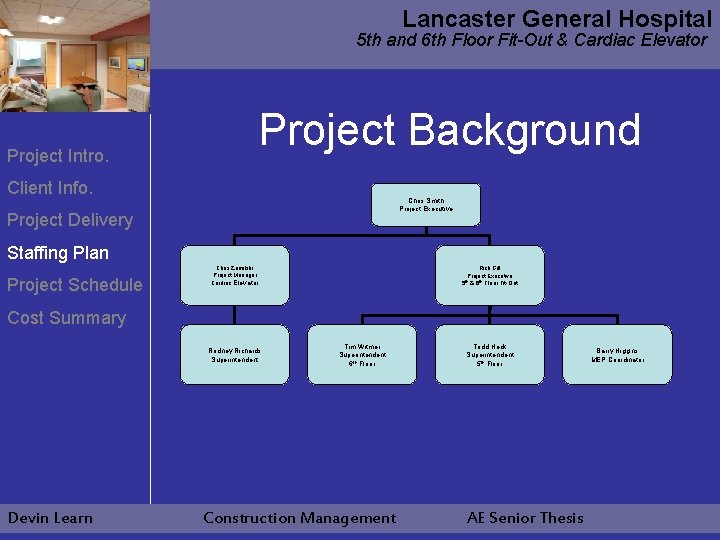
Task: Click the Superintendent 5th Floor box
Action: (490, 354)
